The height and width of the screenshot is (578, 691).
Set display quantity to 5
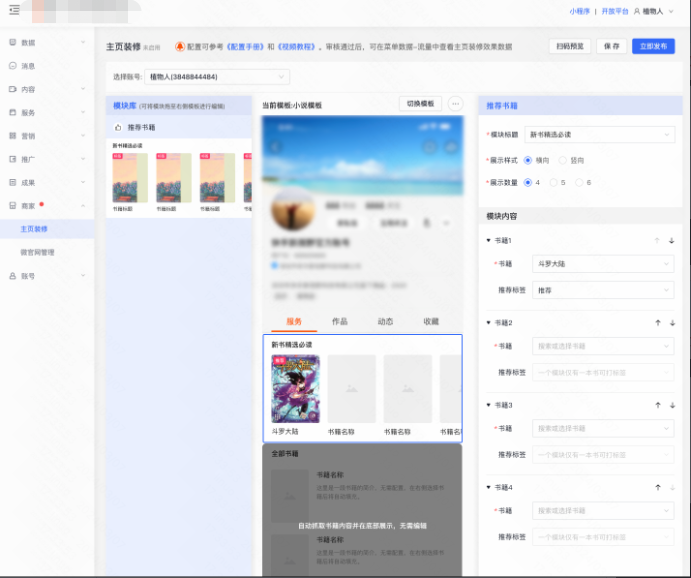[553, 182]
